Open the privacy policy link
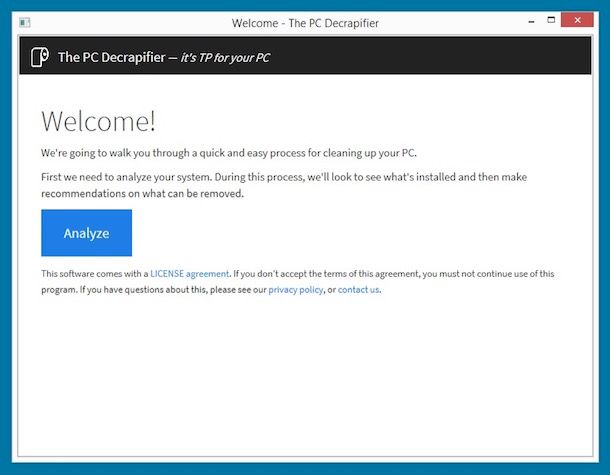Screen dimensions: 610x475 click(x=296, y=290)
